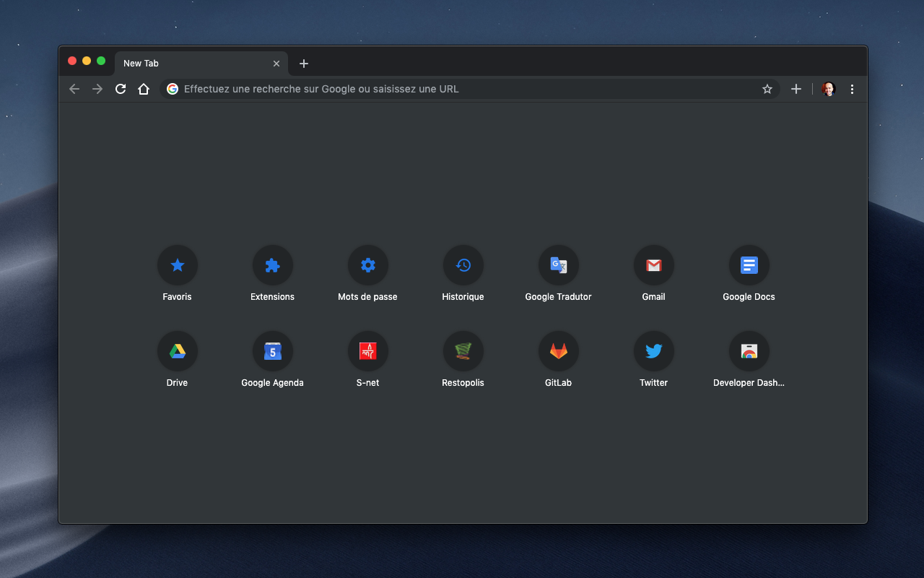Viewport: 924px width, 578px height.
Task: Go back with the left arrow button
Action: [74, 89]
